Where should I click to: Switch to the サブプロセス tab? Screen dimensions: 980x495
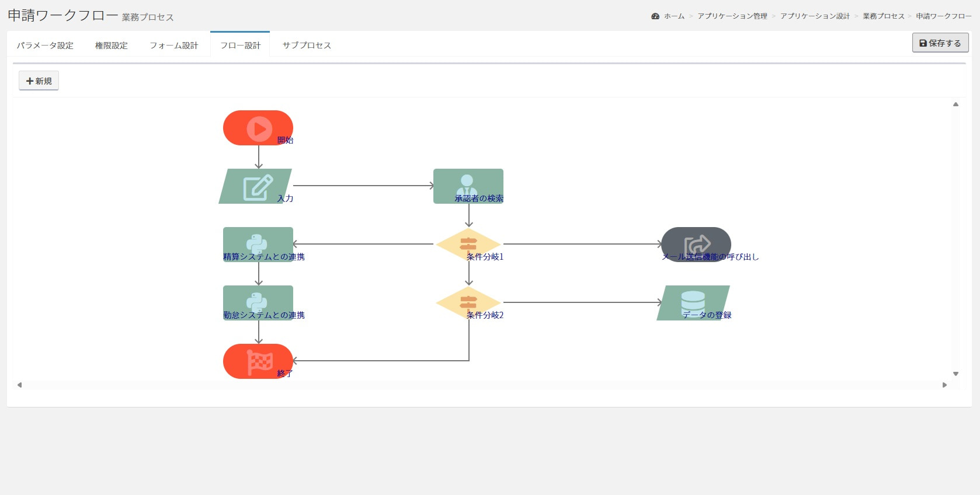pos(307,46)
